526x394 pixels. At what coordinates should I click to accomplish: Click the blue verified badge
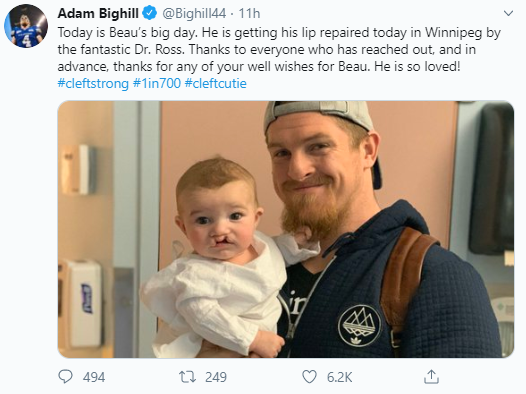pyautogui.click(x=150, y=13)
